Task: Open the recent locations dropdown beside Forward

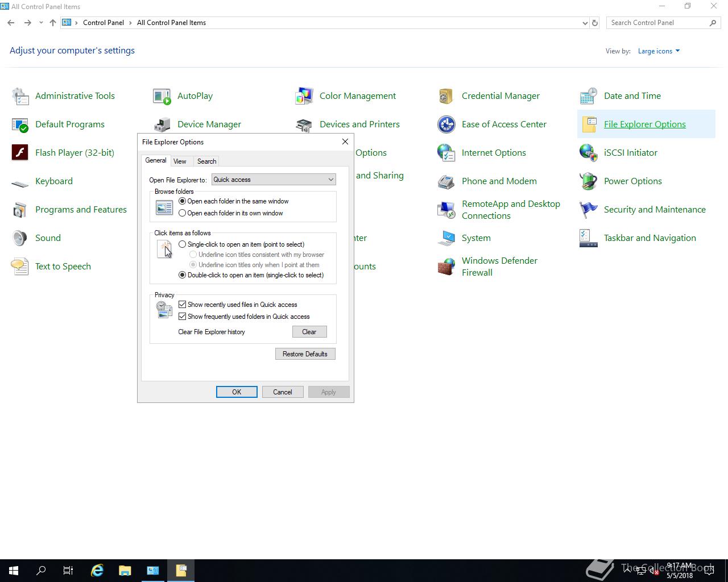Action: 41,23
